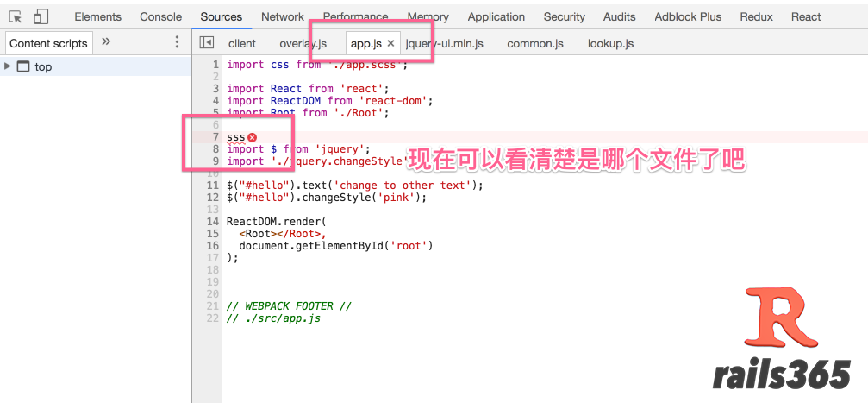Image resolution: width=868 pixels, height=403 pixels.
Task: Open the overlay.js file tab
Action: 303,43
